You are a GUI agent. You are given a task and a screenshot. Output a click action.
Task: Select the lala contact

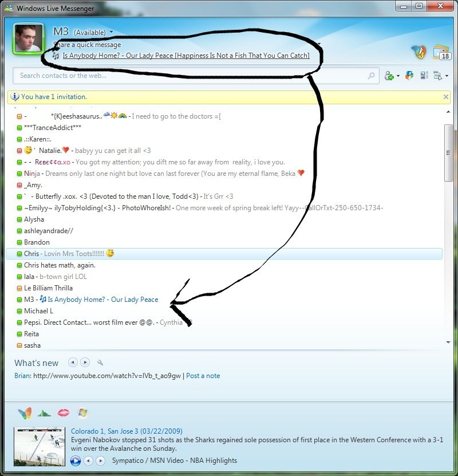tap(52, 277)
